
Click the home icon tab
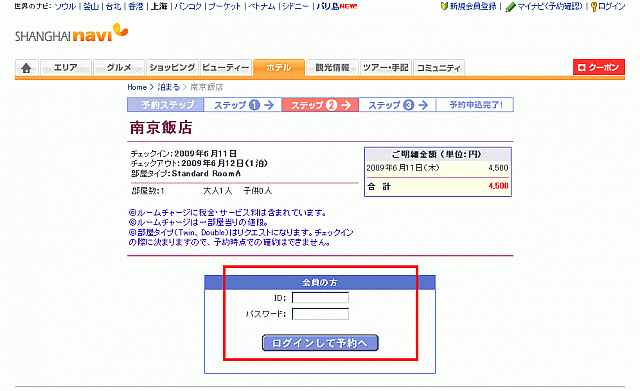tap(27, 68)
